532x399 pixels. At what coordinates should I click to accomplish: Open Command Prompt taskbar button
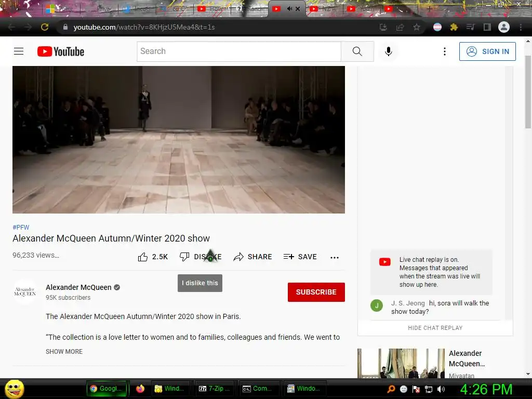258,389
